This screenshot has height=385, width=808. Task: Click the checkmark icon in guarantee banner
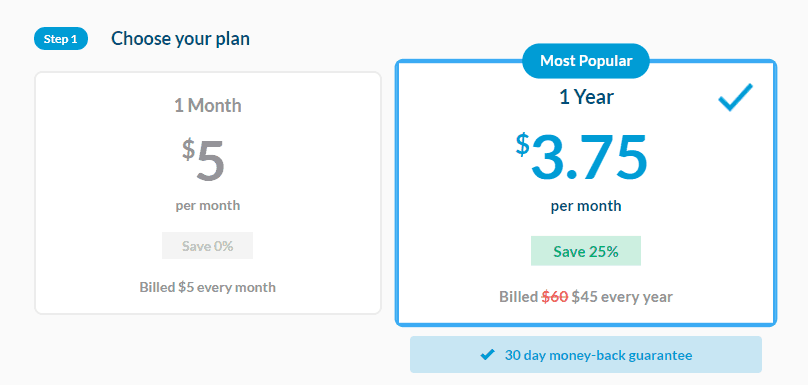(x=487, y=355)
